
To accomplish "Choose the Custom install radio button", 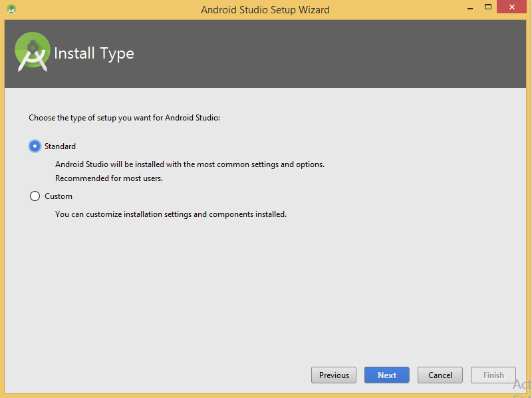I will [35, 196].
